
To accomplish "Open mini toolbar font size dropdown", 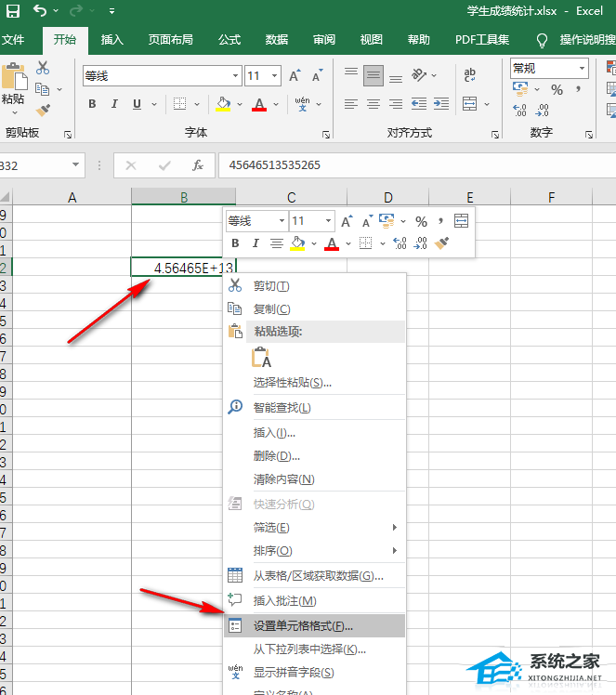I will [328, 221].
